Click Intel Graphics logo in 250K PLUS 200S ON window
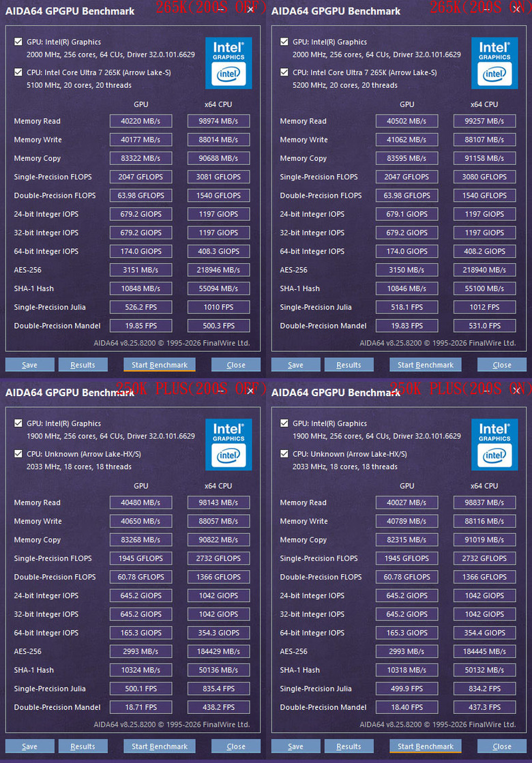Screen dimensions: 532x763 pyautogui.click(x=494, y=445)
